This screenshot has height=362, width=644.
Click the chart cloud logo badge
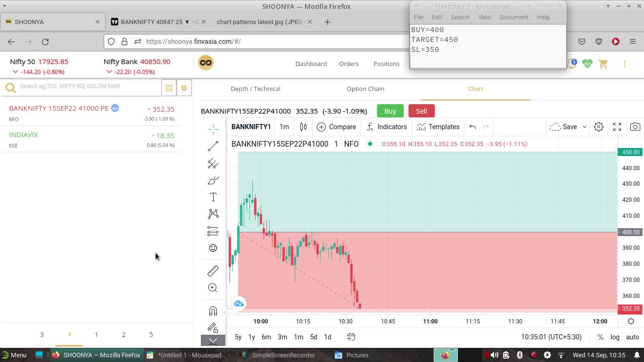tap(239, 304)
